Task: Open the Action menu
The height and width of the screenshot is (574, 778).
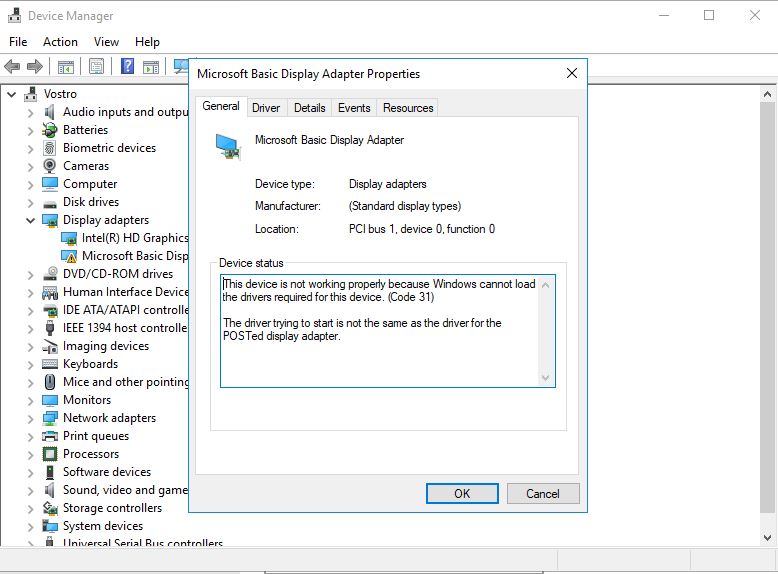Action: tap(60, 42)
